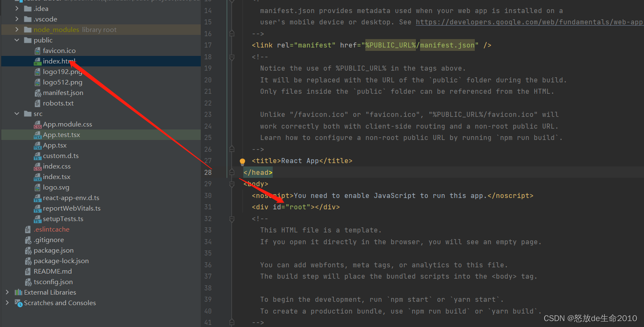Select package.json in project tree
The image size is (644, 327).
pyautogui.click(x=53, y=250)
